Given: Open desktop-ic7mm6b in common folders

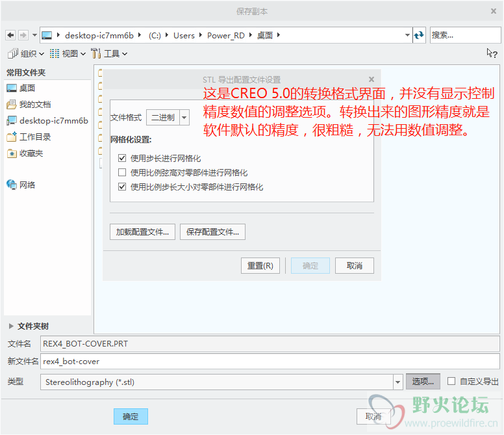Looking at the screenshot, I should click(47, 121).
